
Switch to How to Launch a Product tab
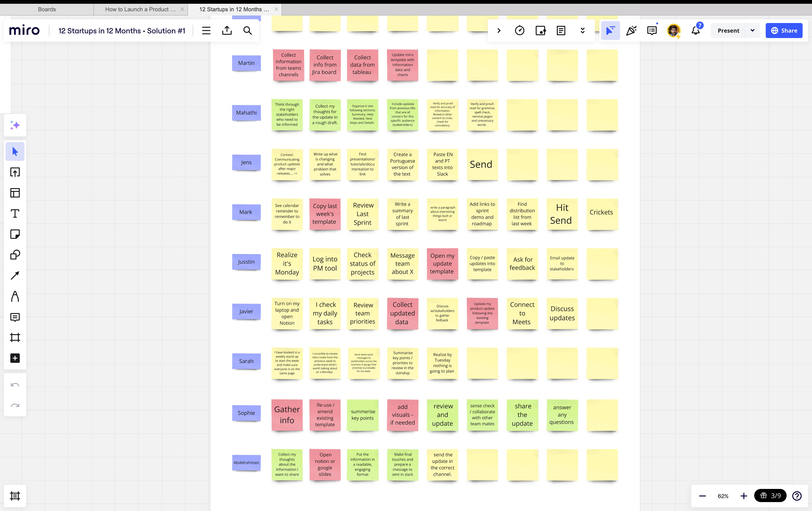click(x=140, y=9)
